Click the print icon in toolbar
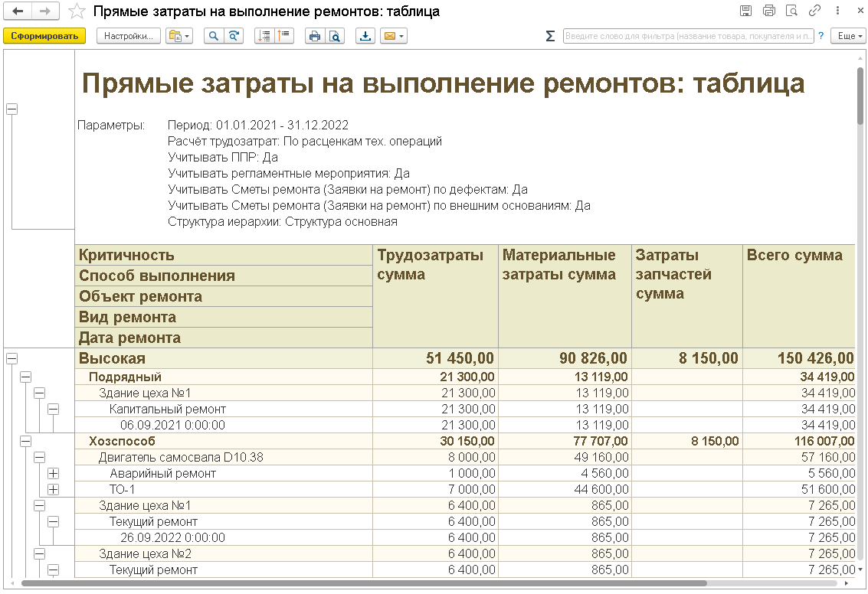The height and width of the screenshot is (594, 868). [314, 36]
